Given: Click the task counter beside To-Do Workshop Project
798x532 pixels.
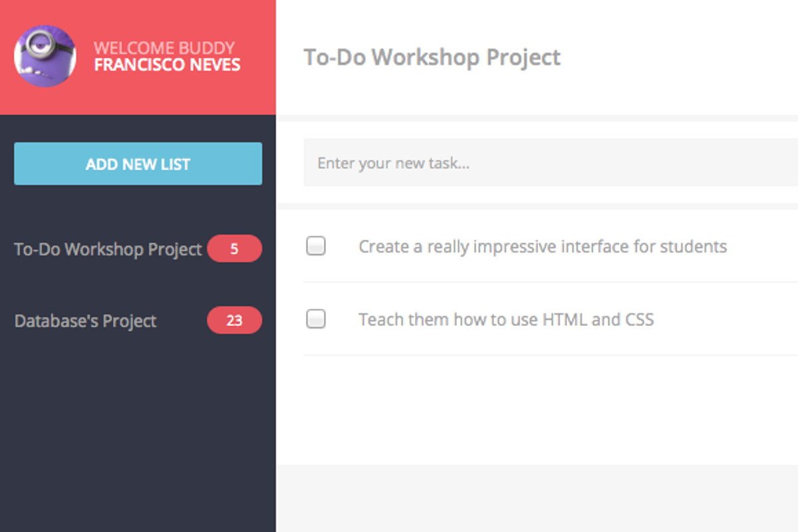Looking at the screenshot, I should pos(234,248).
